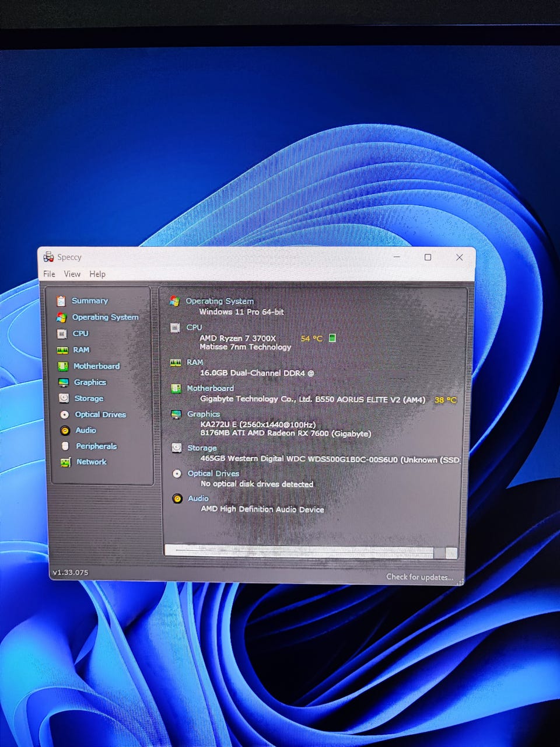Click the CPU chip icon in sidebar
560x747 pixels.
pyautogui.click(x=62, y=334)
